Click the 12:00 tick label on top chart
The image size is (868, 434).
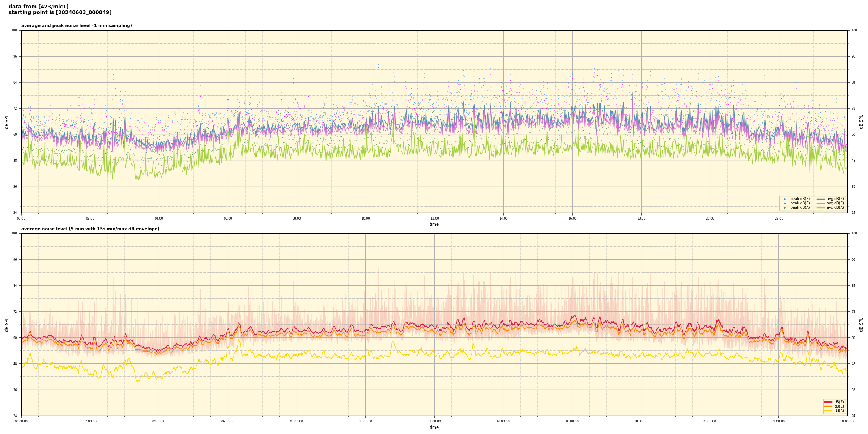434,218
